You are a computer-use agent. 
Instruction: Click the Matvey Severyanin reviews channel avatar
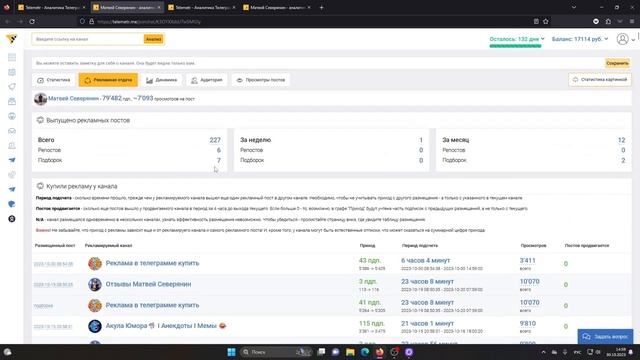click(95, 284)
